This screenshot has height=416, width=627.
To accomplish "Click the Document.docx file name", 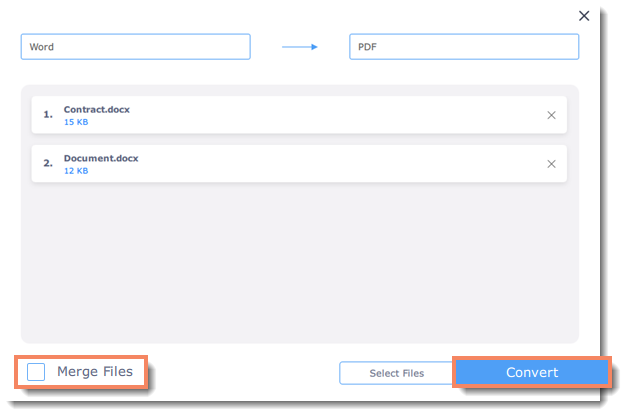I will 101,158.
